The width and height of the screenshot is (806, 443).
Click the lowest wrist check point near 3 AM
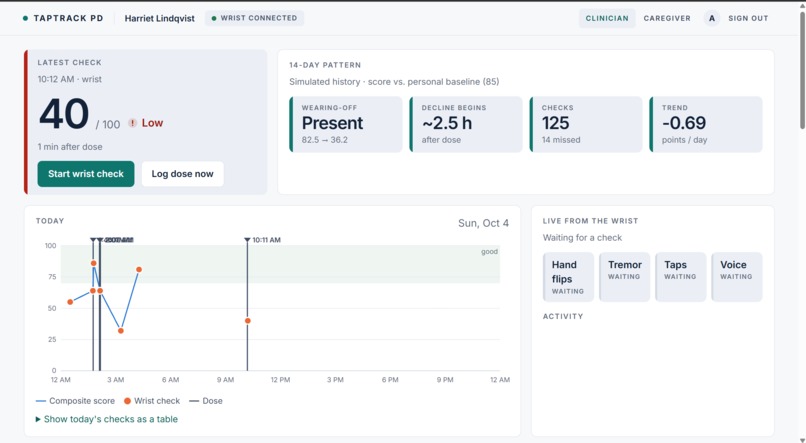click(121, 330)
